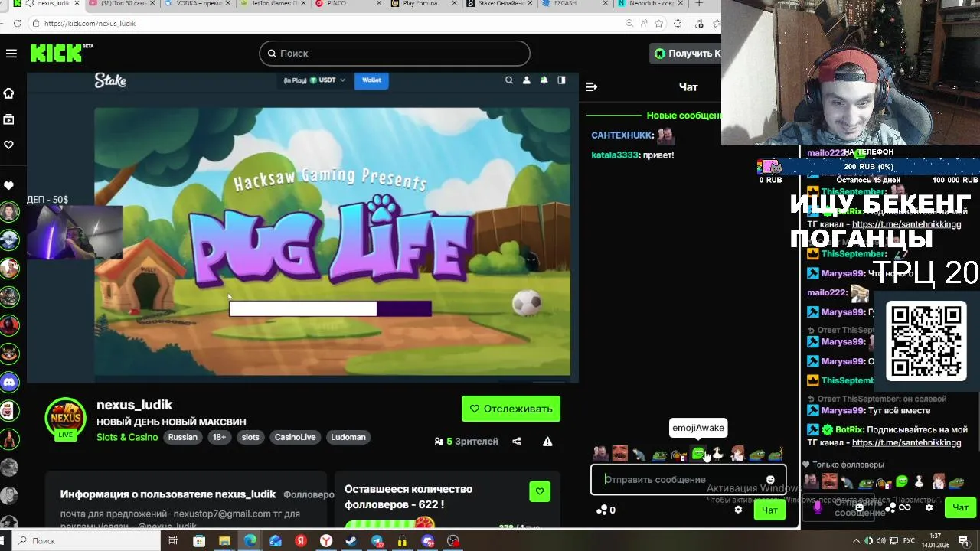Collapse the chat panel arrow icon
Viewport: 980px width, 551px height.
[591, 86]
